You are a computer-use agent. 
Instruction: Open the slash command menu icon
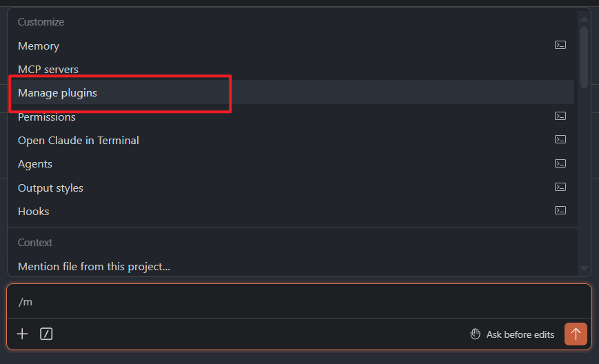coord(46,334)
